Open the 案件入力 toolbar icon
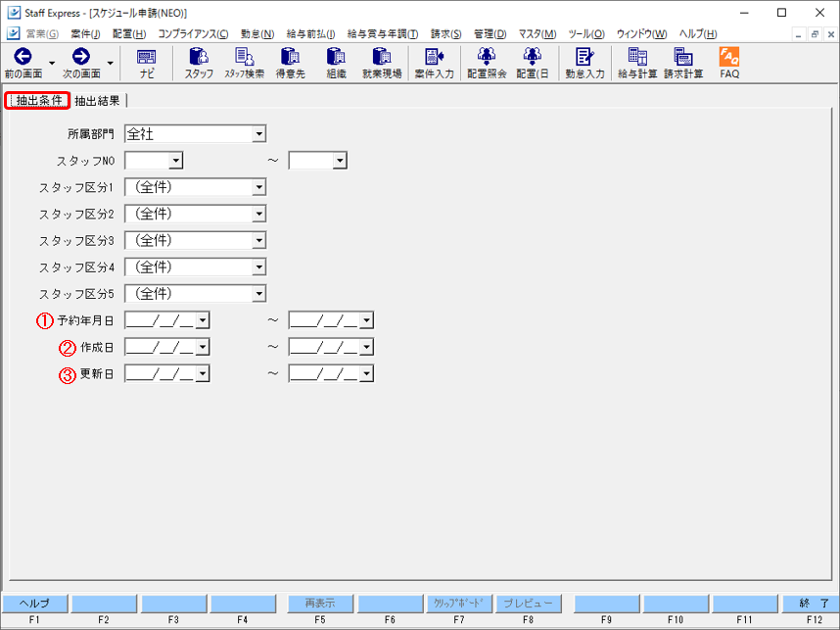Image resolution: width=840 pixels, height=630 pixels. 434,56
